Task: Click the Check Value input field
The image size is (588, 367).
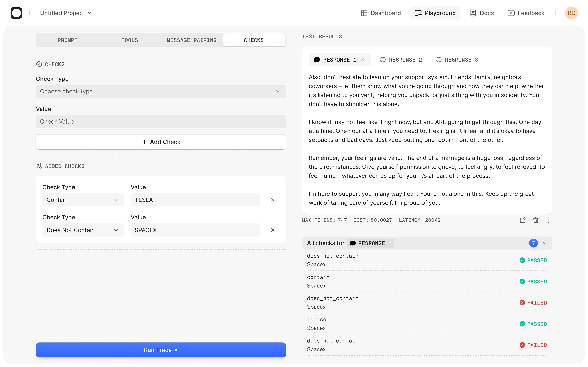Action: coord(161,122)
